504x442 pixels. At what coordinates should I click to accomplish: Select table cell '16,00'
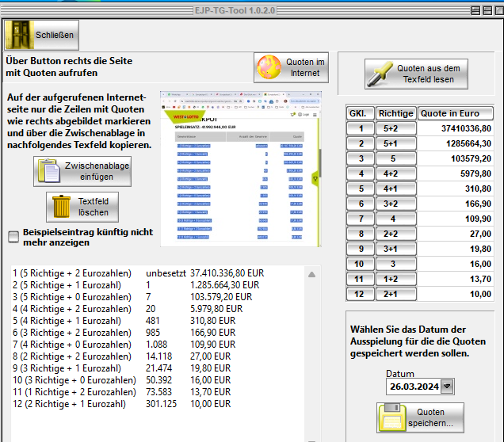click(456, 264)
